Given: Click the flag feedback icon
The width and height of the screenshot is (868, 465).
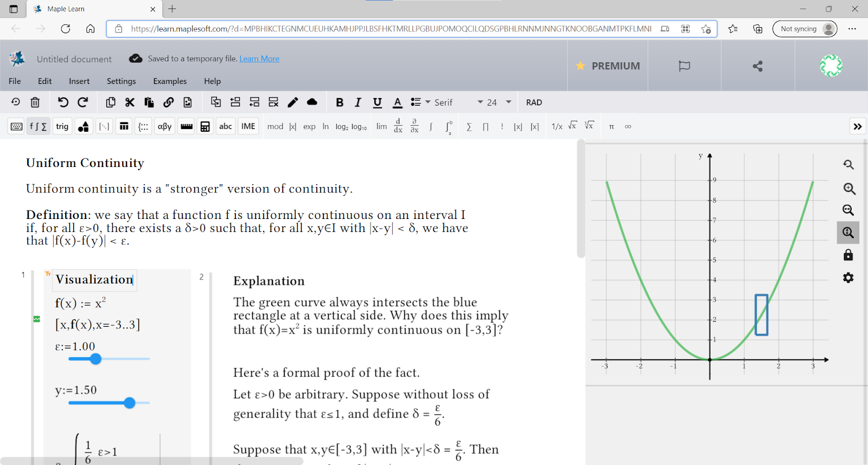Looking at the screenshot, I should [x=685, y=66].
